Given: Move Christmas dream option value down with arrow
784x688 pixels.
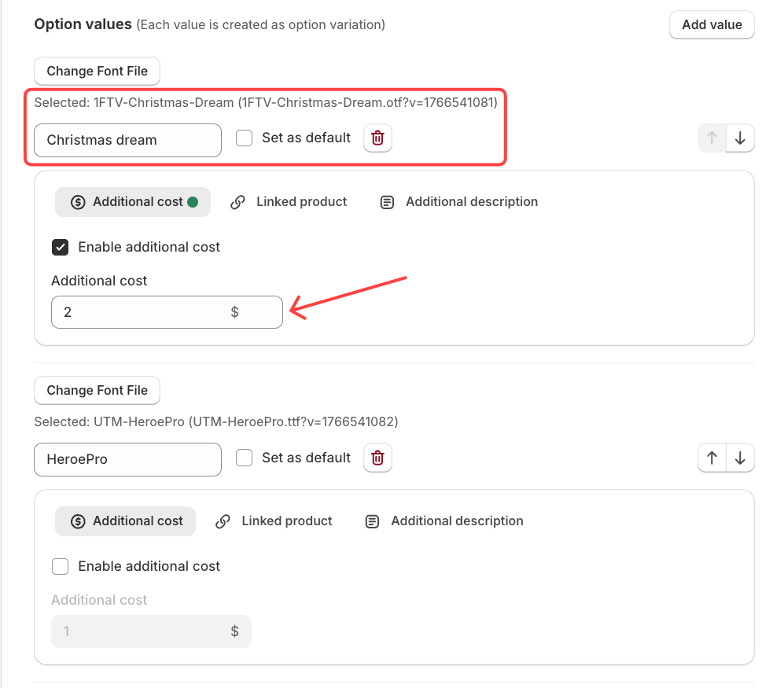Looking at the screenshot, I should pos(739,138).
